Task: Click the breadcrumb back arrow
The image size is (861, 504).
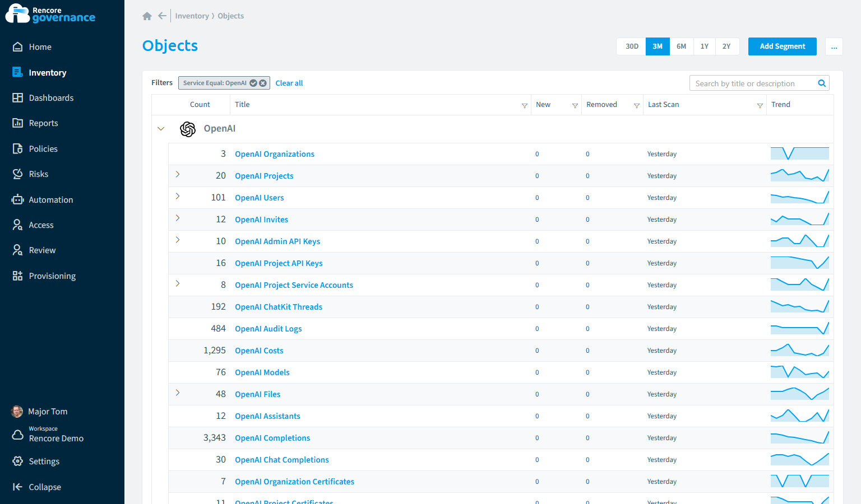Action: pos(162,16)
